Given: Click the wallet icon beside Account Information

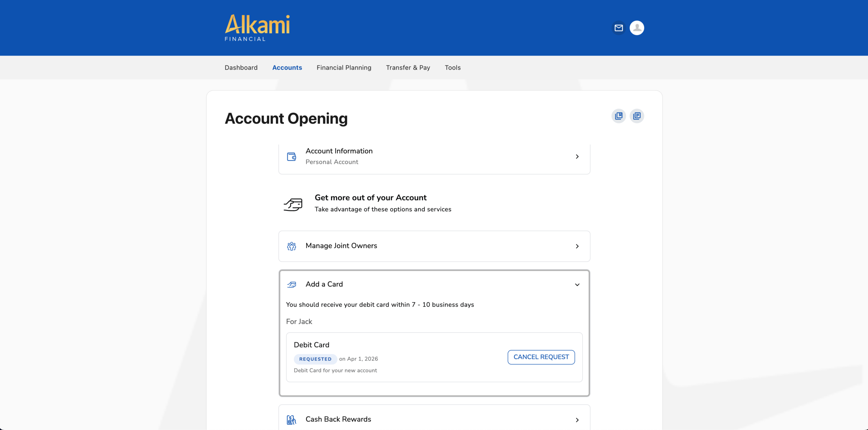Looking at the screenshot, I should [292, 156].
